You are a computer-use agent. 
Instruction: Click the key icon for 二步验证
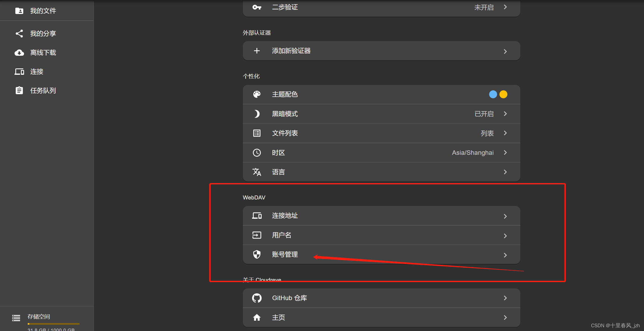click(257, 7)
